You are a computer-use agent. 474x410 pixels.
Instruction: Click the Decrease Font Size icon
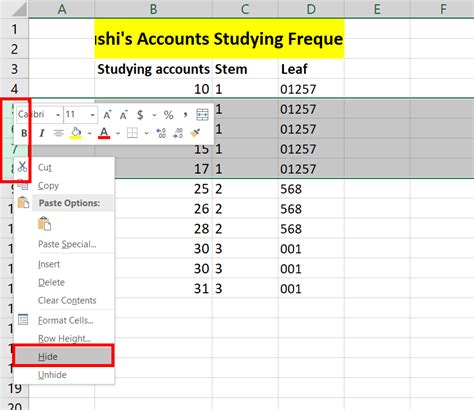[x=123, y=115]
